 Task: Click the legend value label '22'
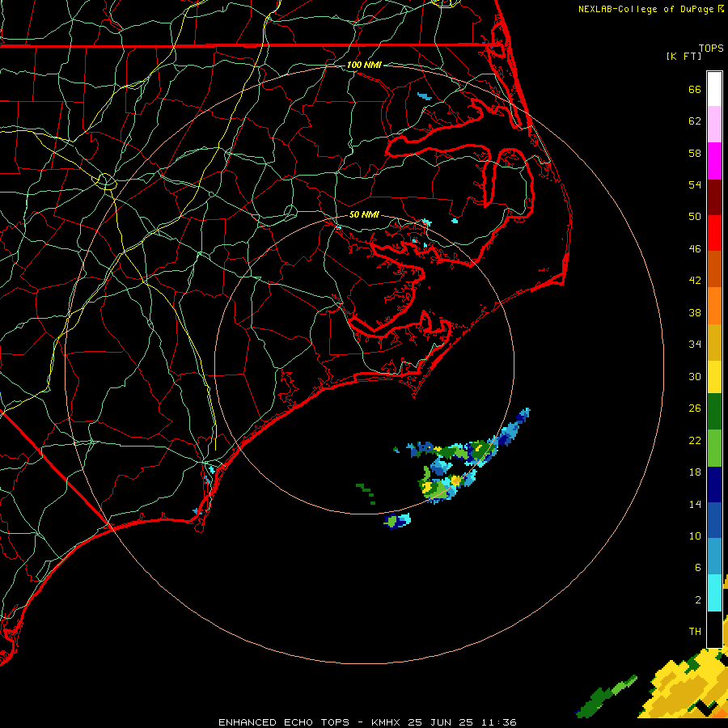(x=695, y=440)
